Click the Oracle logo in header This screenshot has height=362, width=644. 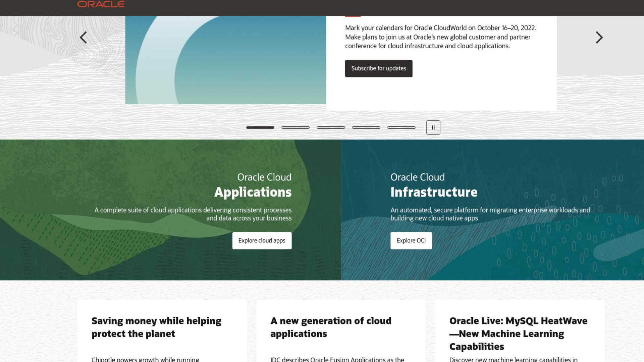coord(101,4)
